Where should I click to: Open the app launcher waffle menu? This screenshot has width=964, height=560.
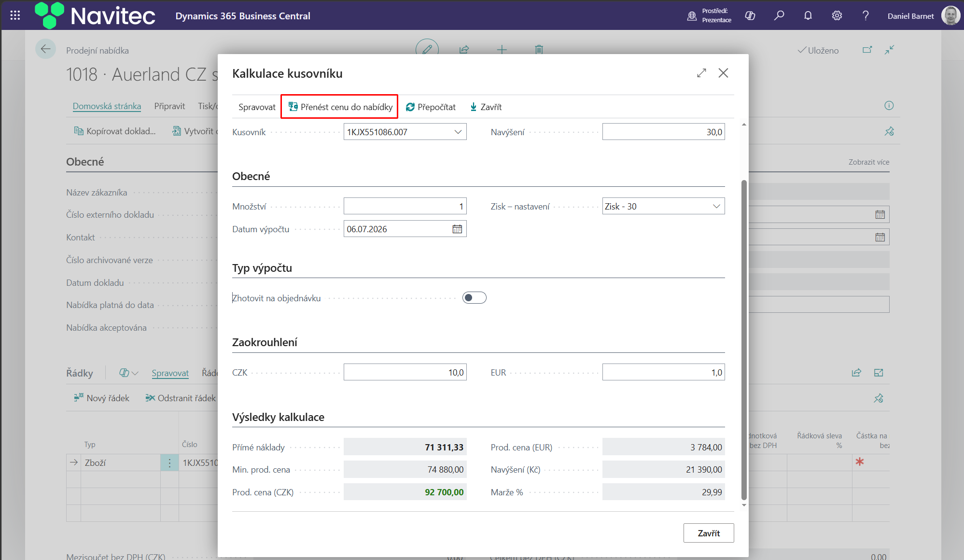[x=15, y=15]
